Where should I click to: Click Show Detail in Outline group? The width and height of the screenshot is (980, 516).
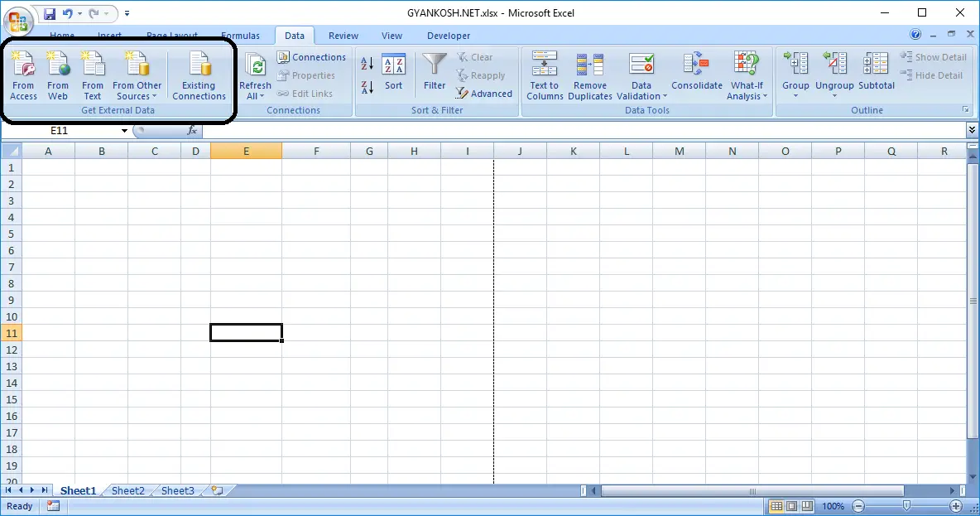click(933, 57)
